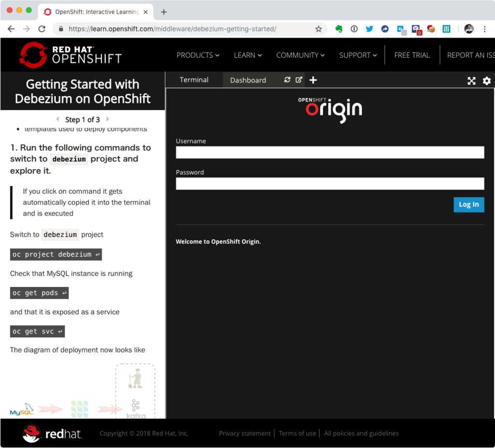Bookmark page with star icon

pyautogui.click(x=319, y=29)
